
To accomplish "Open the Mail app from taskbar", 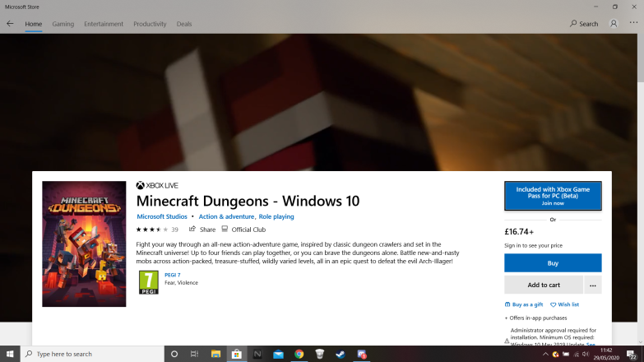I will tap(278, 354).
